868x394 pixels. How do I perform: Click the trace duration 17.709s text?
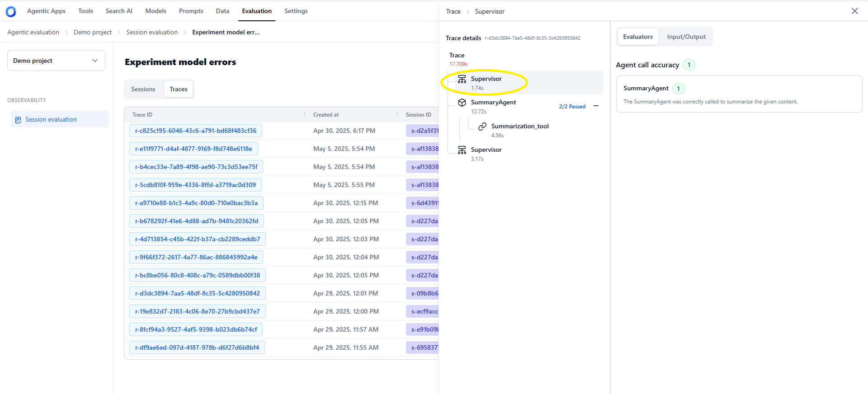[458, 64]
